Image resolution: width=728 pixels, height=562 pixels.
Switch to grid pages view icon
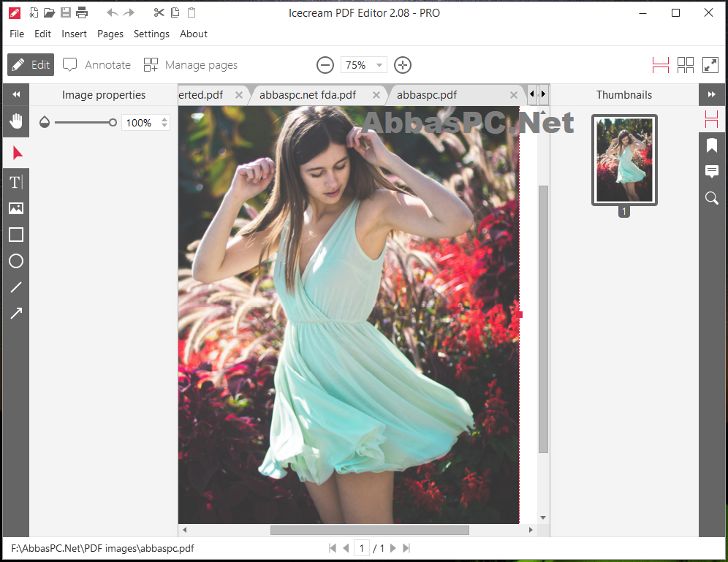tap(686, 65)
